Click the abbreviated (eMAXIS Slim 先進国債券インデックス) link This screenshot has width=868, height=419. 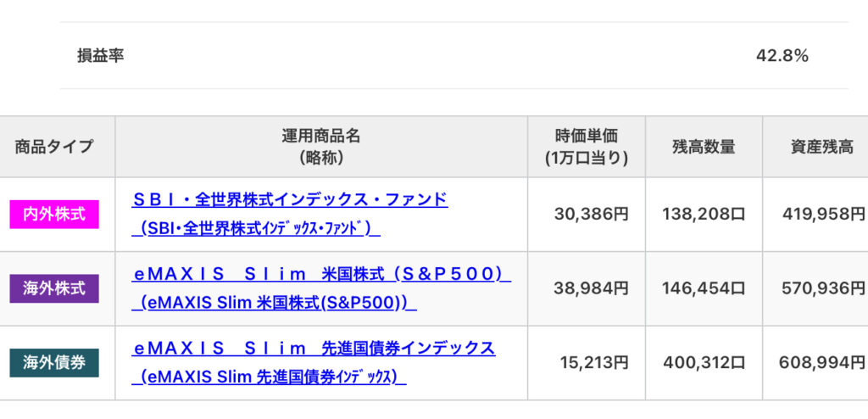point(270,377)
